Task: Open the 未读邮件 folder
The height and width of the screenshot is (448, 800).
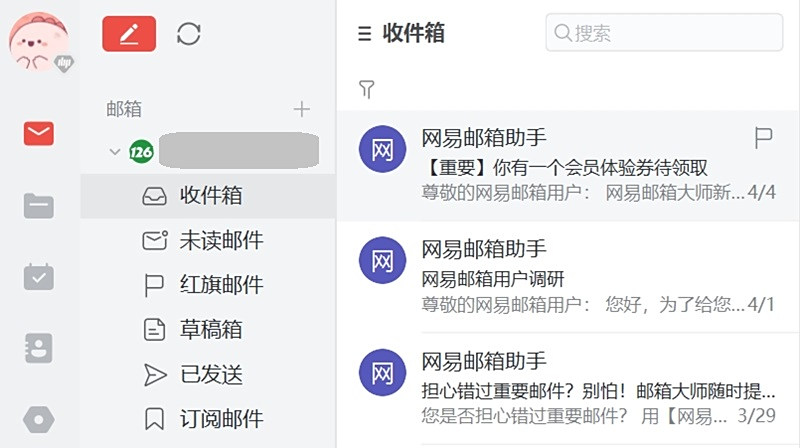Action: coord(208,240)
